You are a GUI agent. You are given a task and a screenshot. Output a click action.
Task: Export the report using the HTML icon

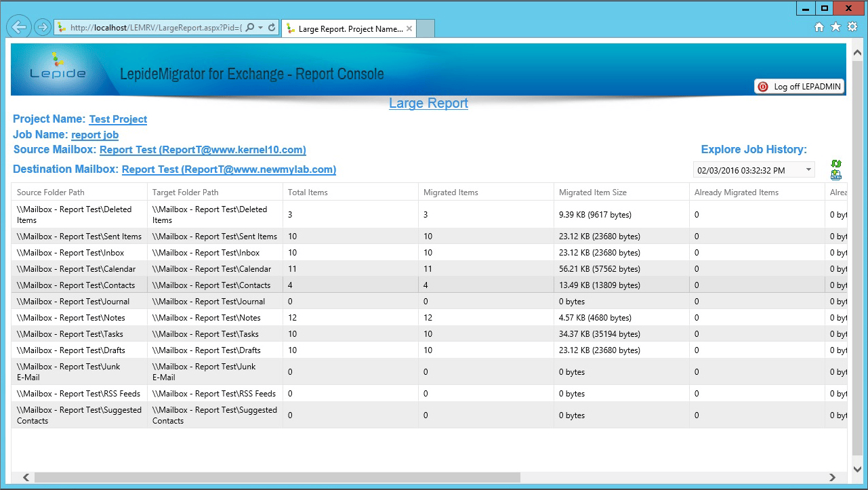tap(836, 175)
